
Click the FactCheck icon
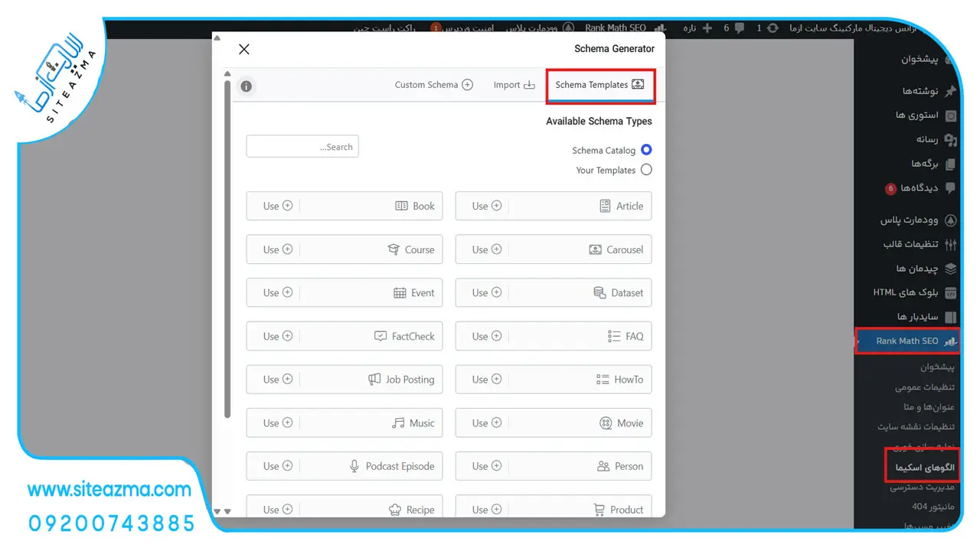click(x=381, y=336)
